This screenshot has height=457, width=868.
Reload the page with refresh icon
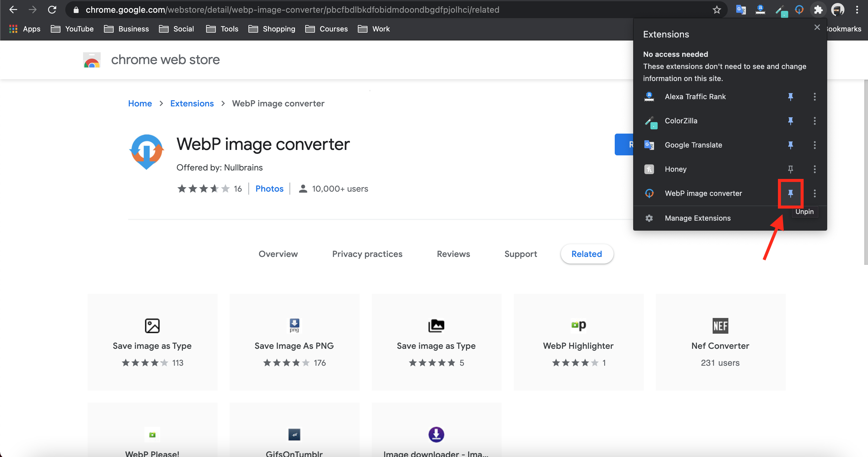pyautogui.click(x=52, y=10)
